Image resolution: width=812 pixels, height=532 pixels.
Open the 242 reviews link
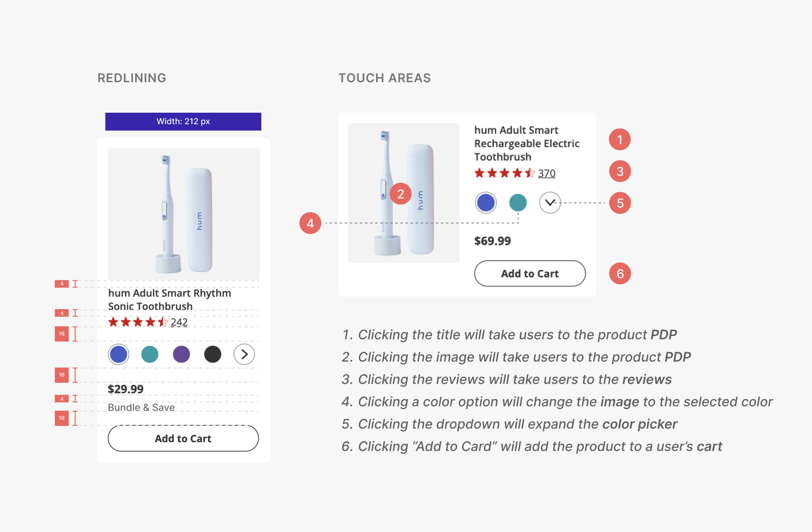[x=179, y=322]
